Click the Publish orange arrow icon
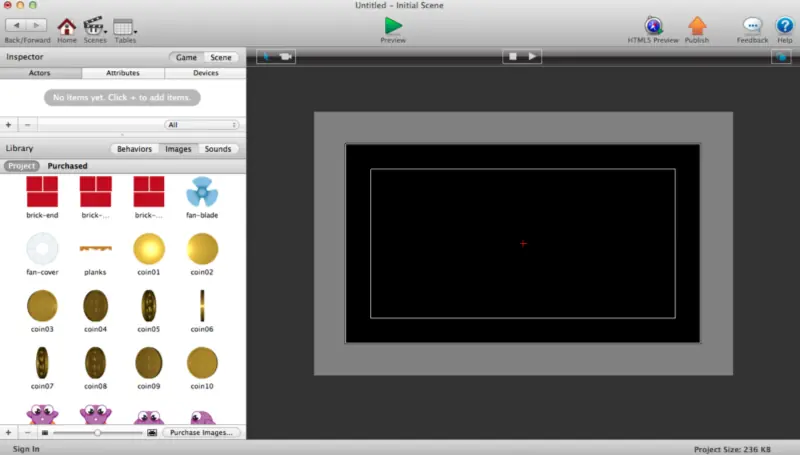Image resolution: width=800 pixels, height=455 pixels. [x=697, y=26]
